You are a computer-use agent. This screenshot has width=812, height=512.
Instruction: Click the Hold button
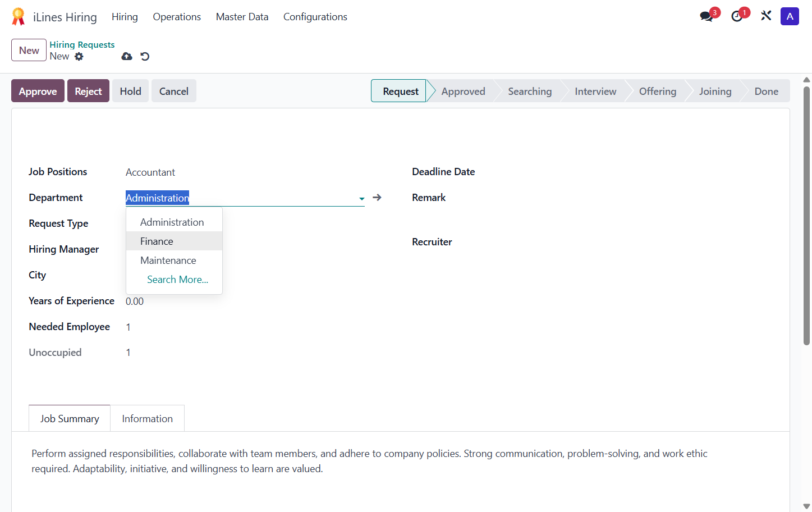coord(130,91)
